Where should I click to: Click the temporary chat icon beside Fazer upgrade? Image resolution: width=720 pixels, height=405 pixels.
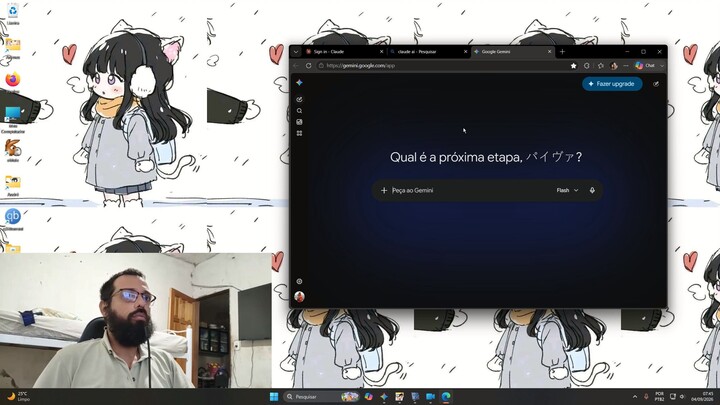(x=656, y=84)
